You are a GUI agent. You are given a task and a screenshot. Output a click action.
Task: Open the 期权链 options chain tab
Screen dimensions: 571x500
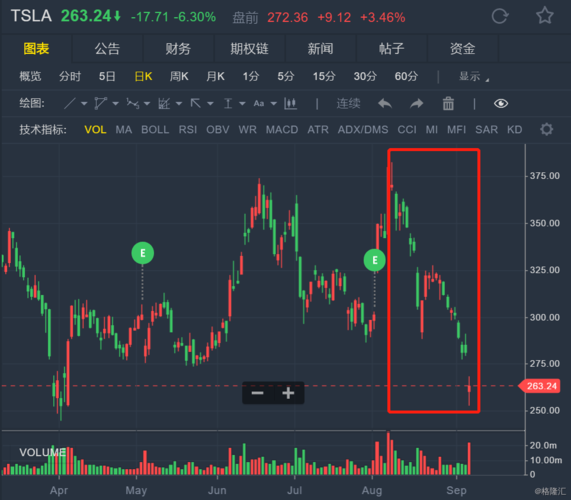(x=249, y=48)
